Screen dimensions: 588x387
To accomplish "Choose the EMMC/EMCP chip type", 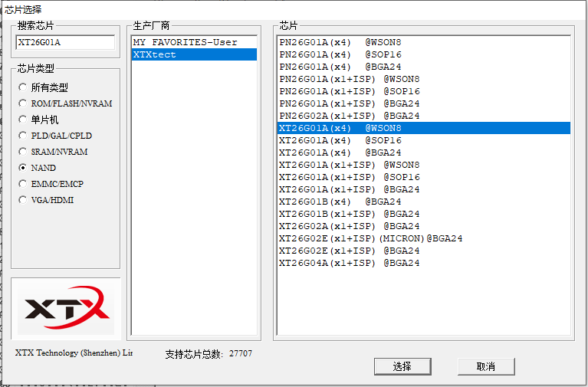I will click(x=24, y=184).
